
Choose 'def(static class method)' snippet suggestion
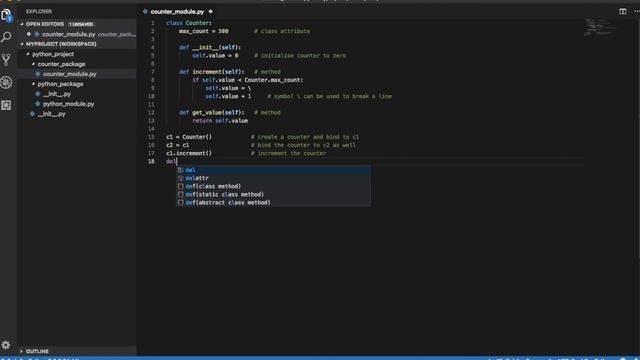pos(273,194)
